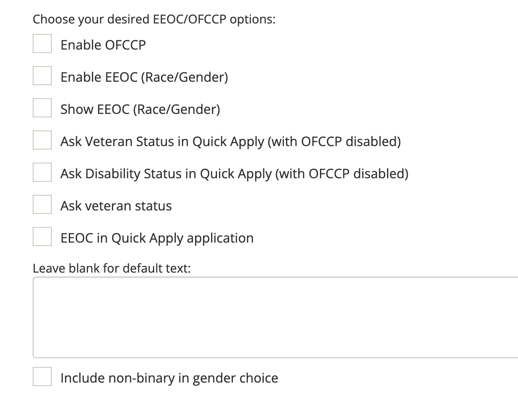Click the 'Show EEOC (Race/Gender)' label text
This screenshot has height=420, width=518.
pos(140,109)
